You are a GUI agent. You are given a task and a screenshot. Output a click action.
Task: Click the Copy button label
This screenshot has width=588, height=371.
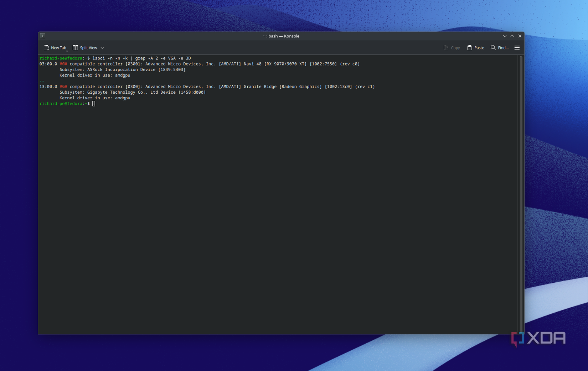pos(455,47)
